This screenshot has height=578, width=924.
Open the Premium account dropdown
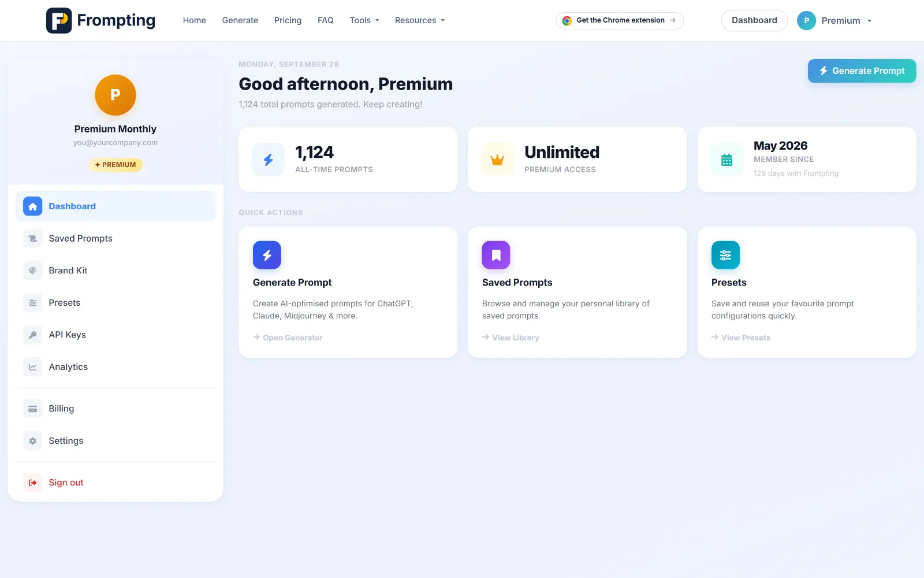click(x=834, y=21)
